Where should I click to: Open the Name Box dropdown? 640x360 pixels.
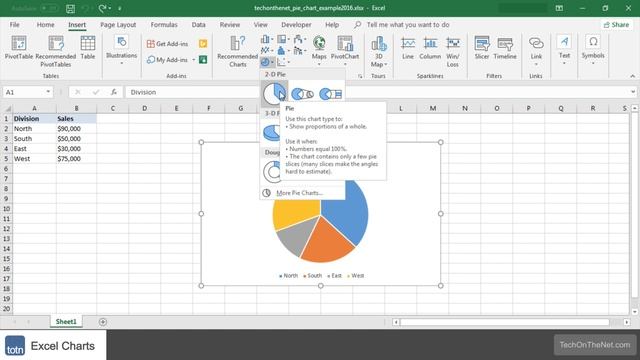[48, 92]
